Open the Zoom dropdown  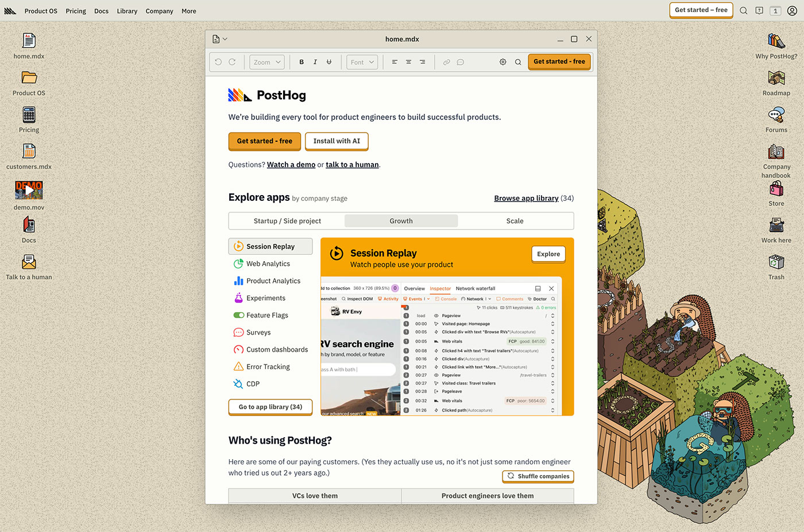267,62
